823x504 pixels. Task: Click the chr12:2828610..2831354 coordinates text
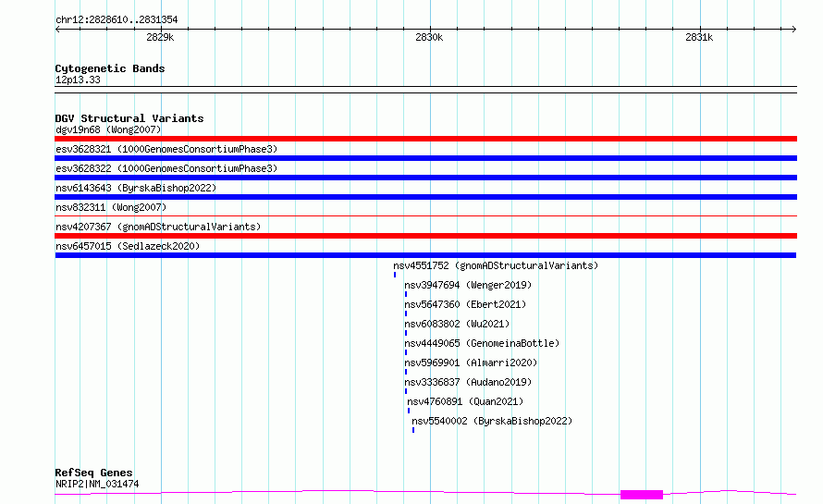[117, 19]
